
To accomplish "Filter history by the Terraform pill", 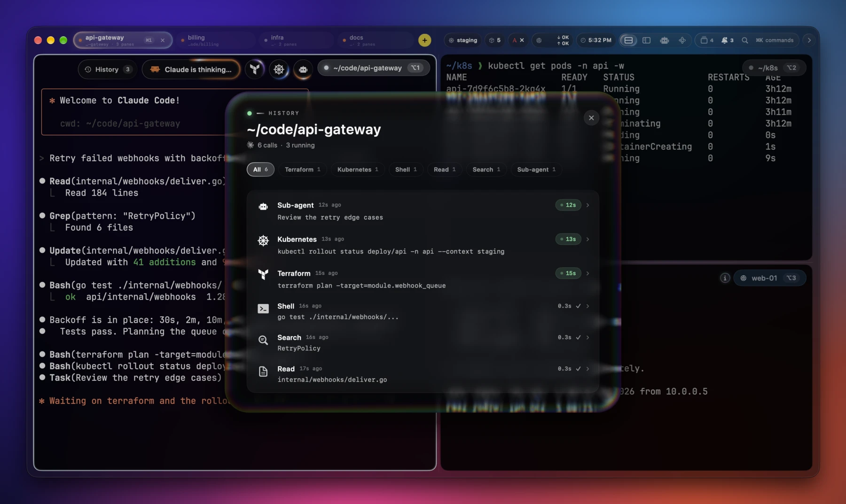I will [302, 170].
